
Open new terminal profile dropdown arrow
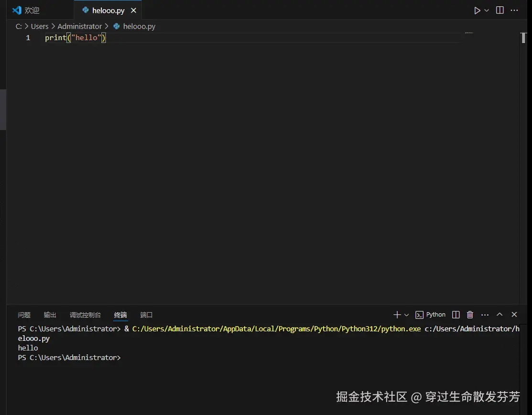click(x=406, y=315)
